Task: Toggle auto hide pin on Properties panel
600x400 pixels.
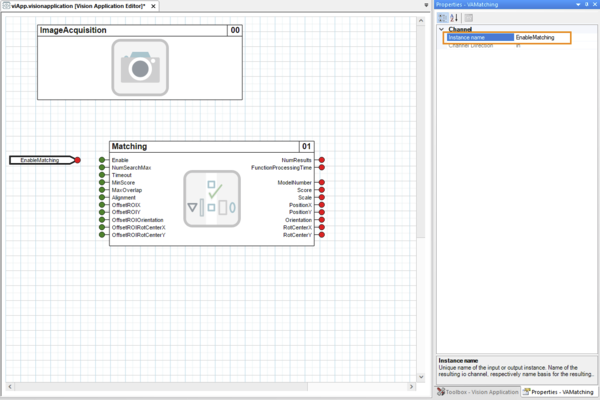Action: tap(587, 5)
